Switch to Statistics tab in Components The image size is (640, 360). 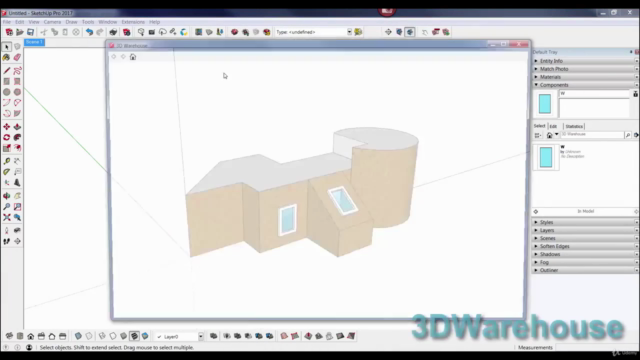pos(574,126)
